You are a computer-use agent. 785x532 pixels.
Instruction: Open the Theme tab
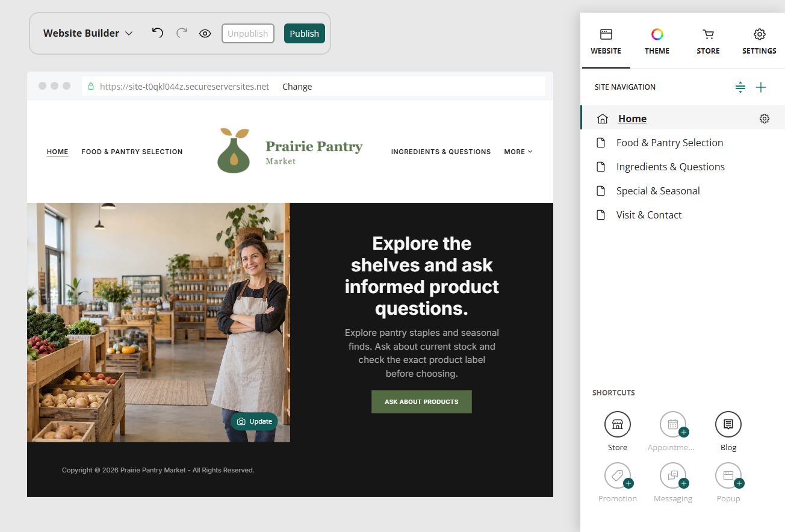pos(657,42)
